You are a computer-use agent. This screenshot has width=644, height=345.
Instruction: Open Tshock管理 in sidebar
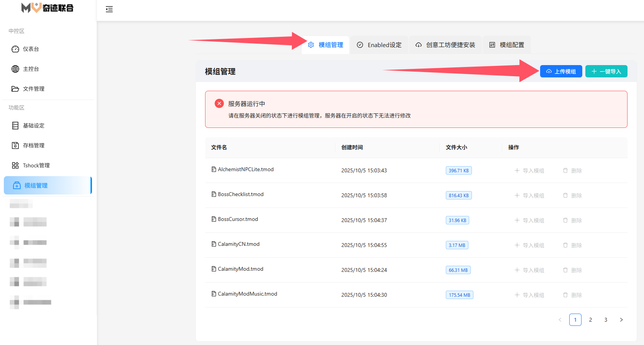36,165
